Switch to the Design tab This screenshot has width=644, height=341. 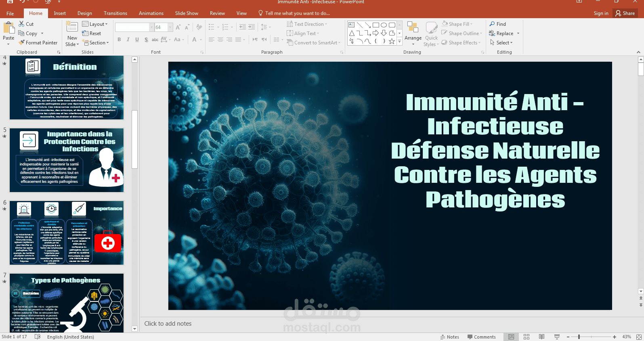[x=85, y=13]
